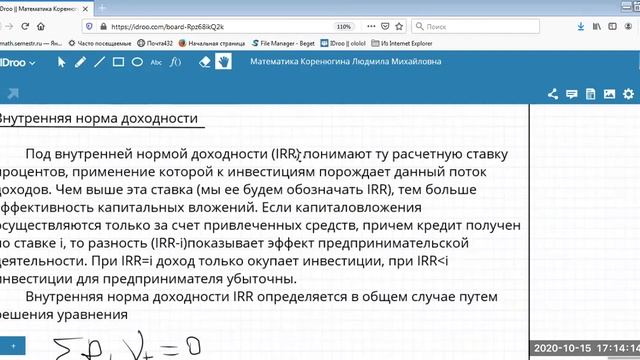The height and width of the screenshot is (360, 640).
Task: Click the heading Внутренняя норма доходности
Action: click(x=98, y=118)
